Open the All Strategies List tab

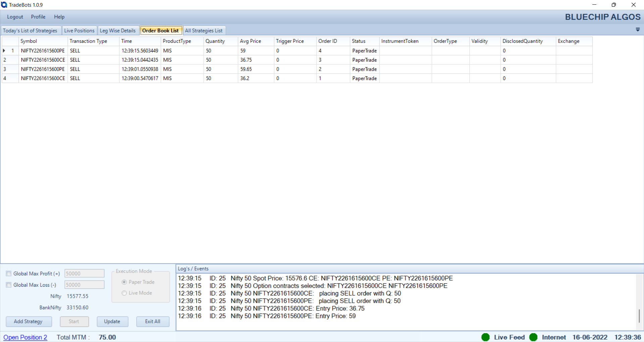204,31
